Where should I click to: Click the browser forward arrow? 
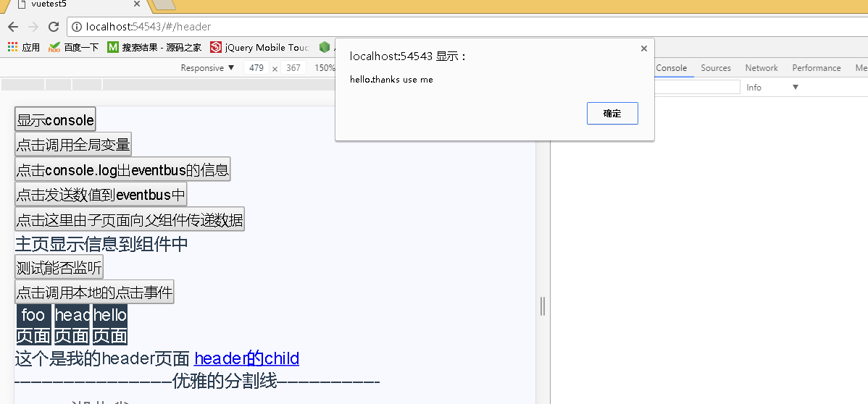[x=33, y=27]
